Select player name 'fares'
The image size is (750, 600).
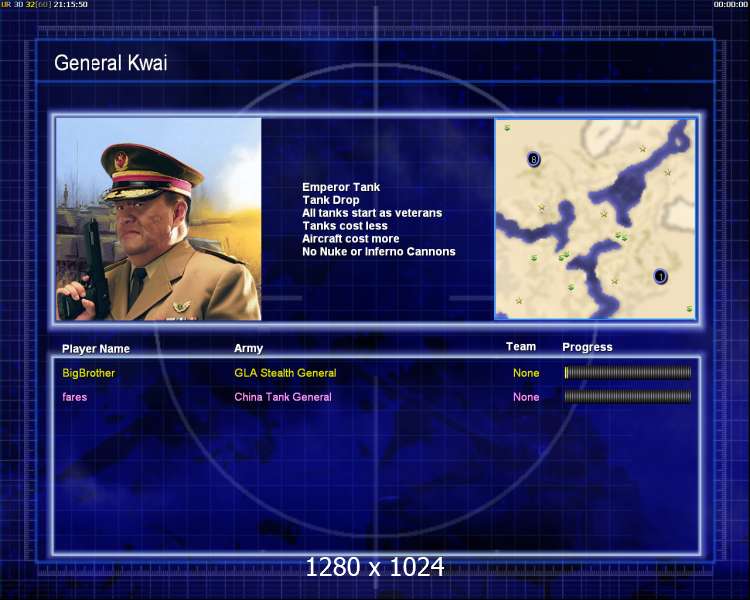click(75, 397)
